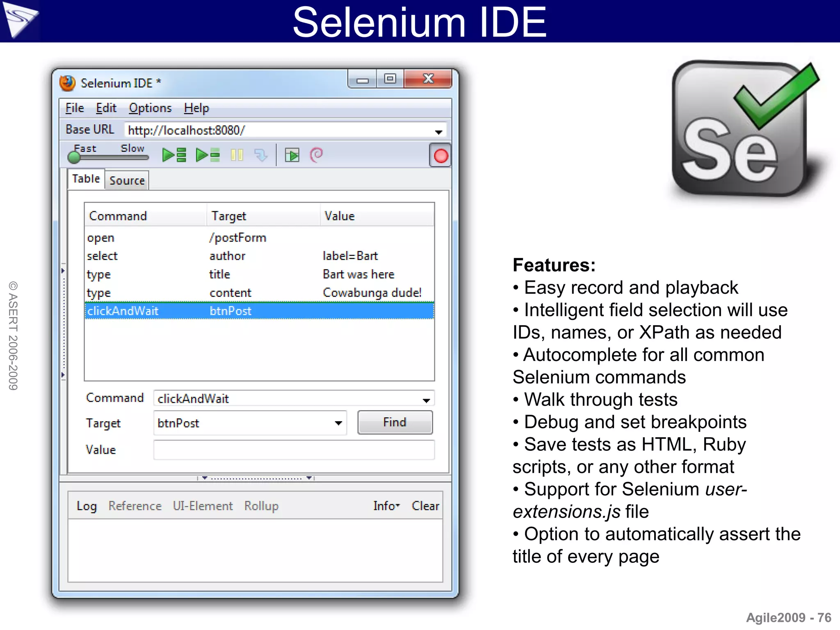Expand the Command dropdown arrow

(427, 399)
